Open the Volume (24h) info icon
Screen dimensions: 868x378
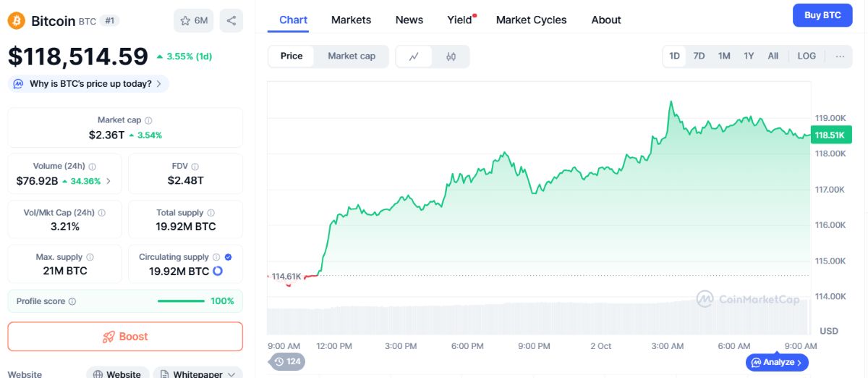[x=93, y=167]
